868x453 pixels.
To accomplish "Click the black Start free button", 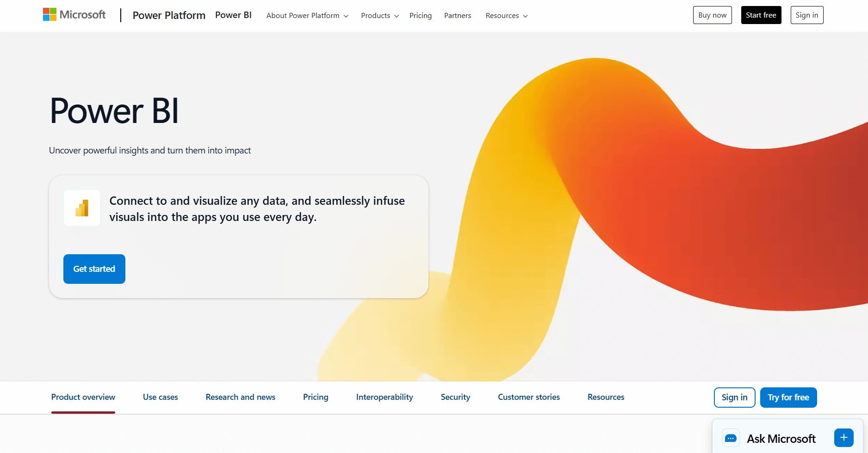I will [761, 15].
